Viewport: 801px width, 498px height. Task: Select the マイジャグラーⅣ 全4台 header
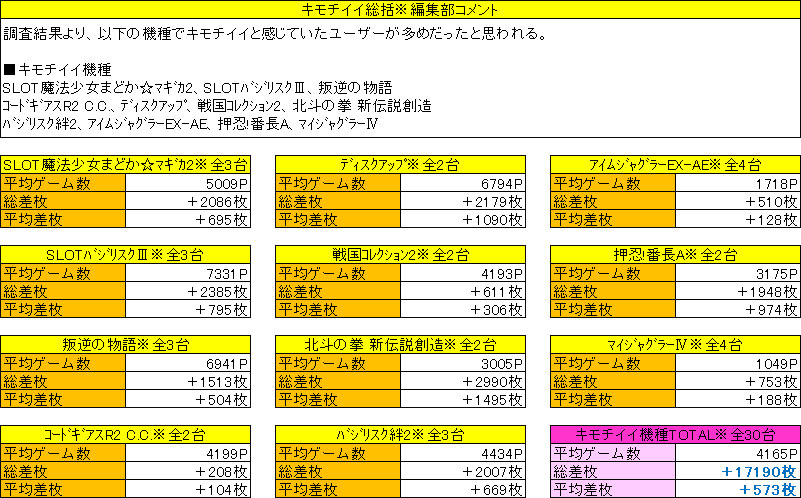[x=675, y=344]
